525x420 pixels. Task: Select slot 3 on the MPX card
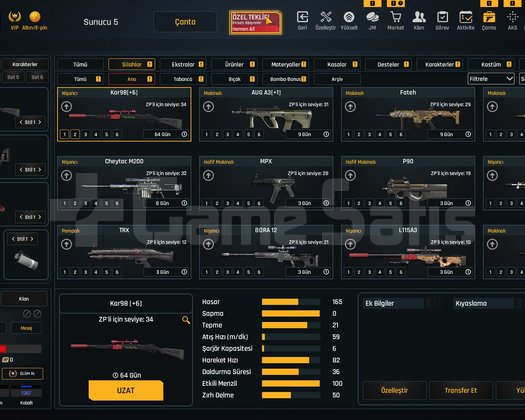tap(227, 203)
